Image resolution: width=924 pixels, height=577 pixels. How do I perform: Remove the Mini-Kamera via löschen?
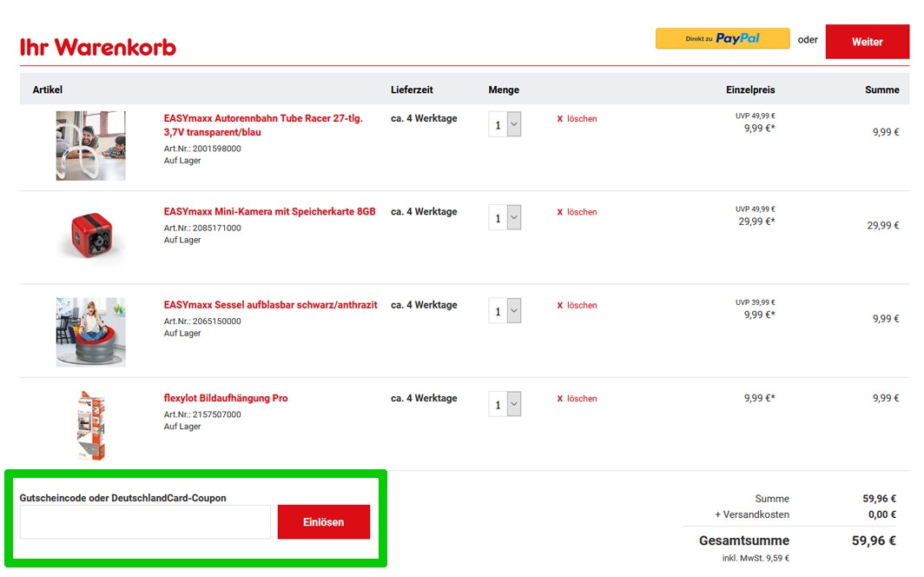coord(577,212)
